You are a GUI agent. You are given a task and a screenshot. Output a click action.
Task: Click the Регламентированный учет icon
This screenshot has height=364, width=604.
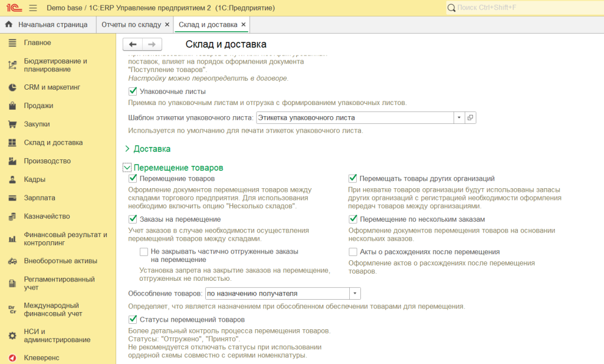12,284
